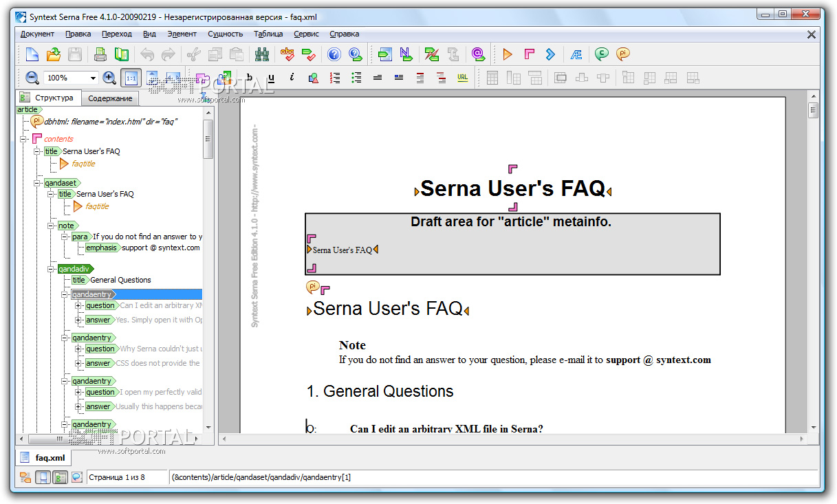
Task: Click the 'Serna User's FAQ' bold heading in document
Action: pos(512,188)
